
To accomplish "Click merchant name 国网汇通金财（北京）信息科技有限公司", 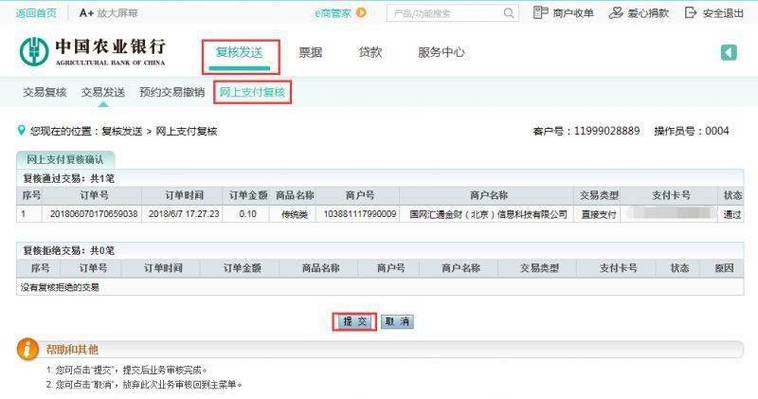I will tap(488, 214).
